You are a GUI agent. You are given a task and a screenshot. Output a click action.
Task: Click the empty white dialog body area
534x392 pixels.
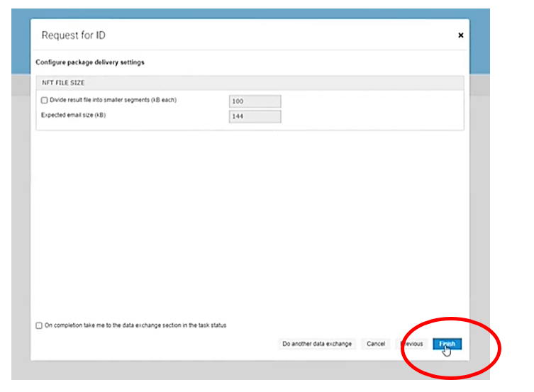tap(248, 227)
